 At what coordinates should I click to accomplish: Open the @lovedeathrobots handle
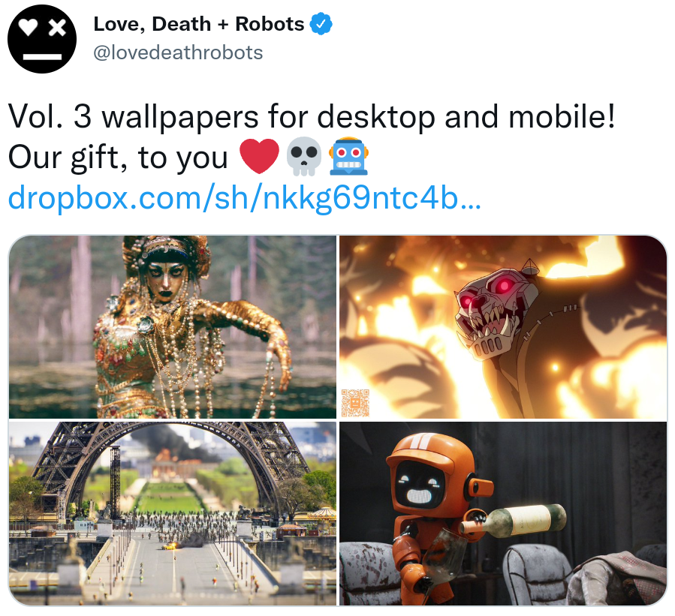pos(178,53)
